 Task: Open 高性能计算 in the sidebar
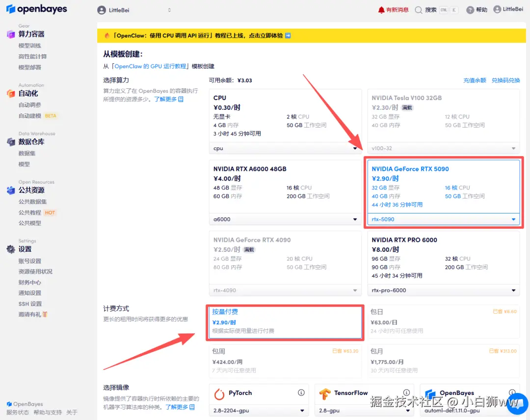point(32,56)
